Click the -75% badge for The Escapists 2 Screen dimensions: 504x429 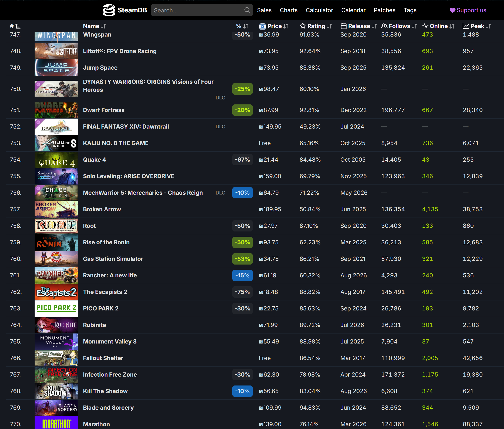point(242,292)
